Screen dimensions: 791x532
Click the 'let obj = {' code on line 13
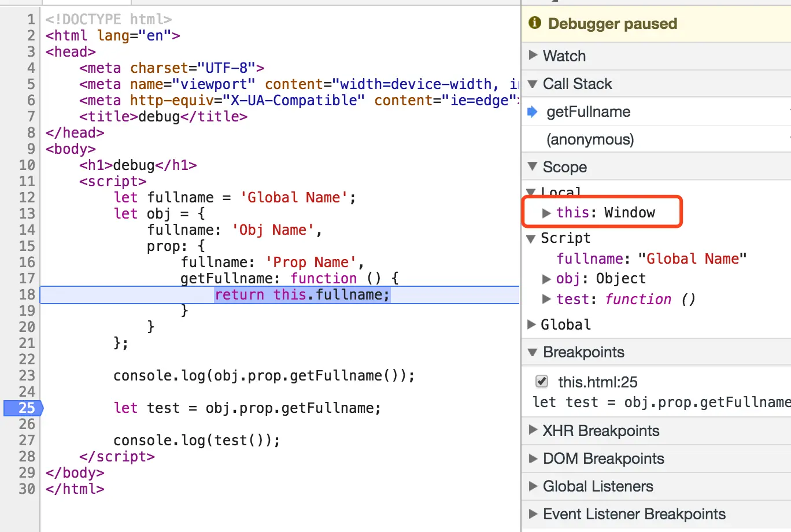pos(160,213)
